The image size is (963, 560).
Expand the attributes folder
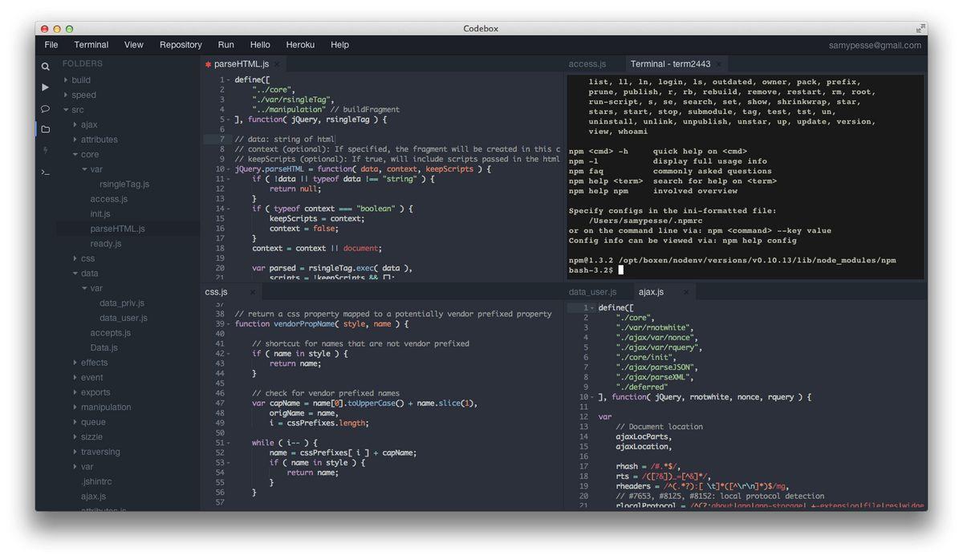click(x=75, y=140)
